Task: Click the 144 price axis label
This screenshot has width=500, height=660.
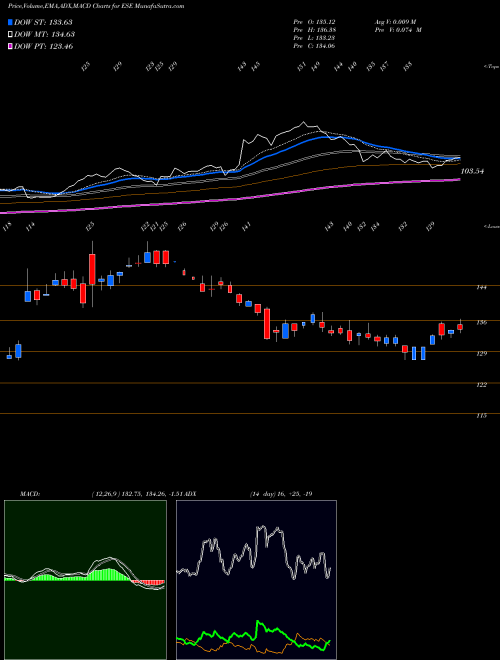Action: click(482, 287)
